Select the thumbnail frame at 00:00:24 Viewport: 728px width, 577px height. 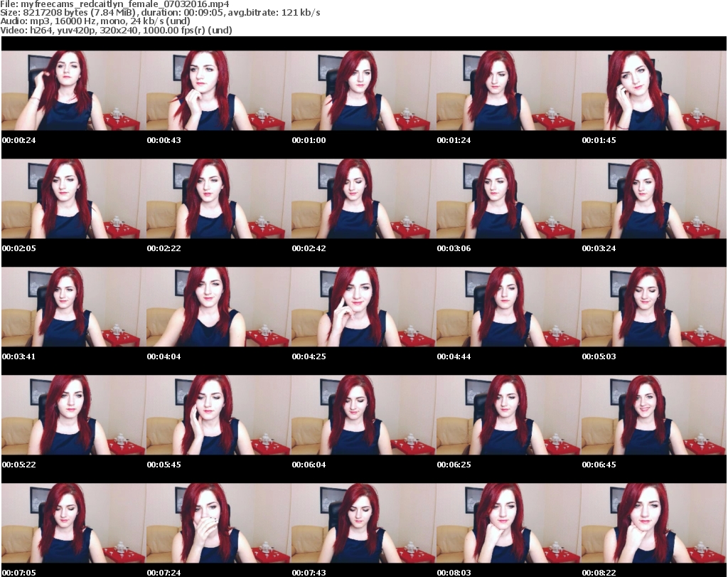pos(74,90)
